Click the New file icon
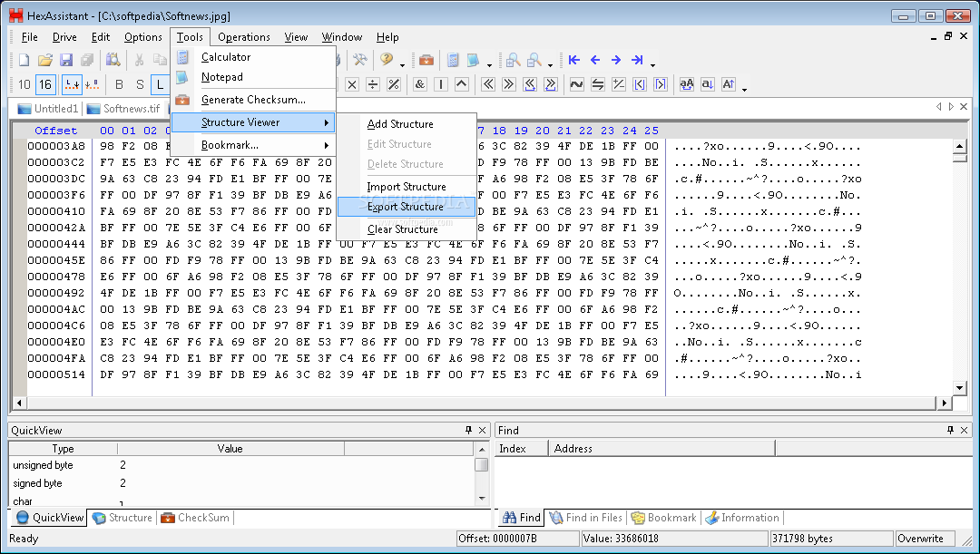This screenshot has height=554, width=980. tap(24, 60)
